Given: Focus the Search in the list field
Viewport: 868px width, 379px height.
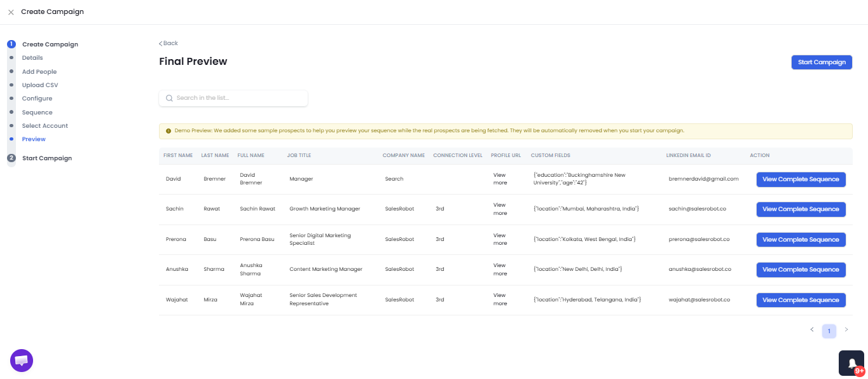Looking at the screenshot, I should pyautogui.click(x=233, y=98).
